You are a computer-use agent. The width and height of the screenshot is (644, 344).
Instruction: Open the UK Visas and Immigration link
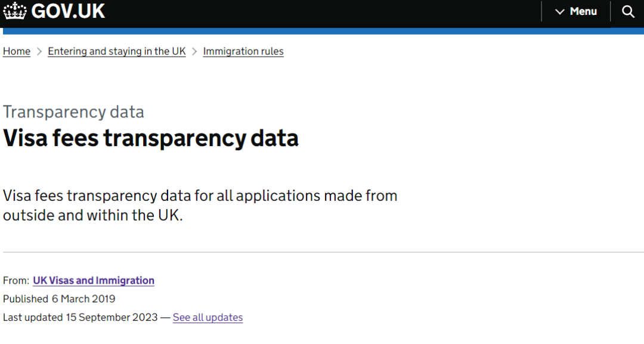coord(94,280)
